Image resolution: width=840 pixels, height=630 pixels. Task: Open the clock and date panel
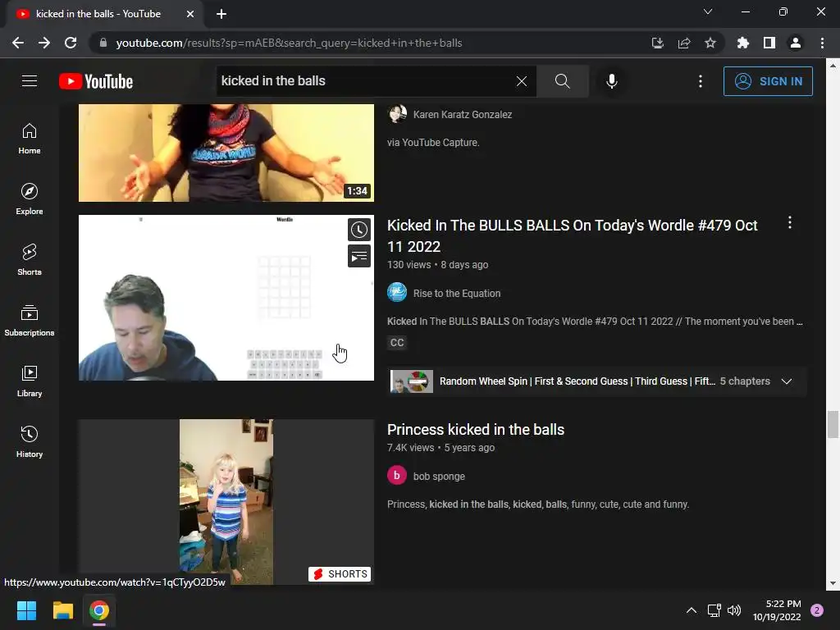[777, 610]
